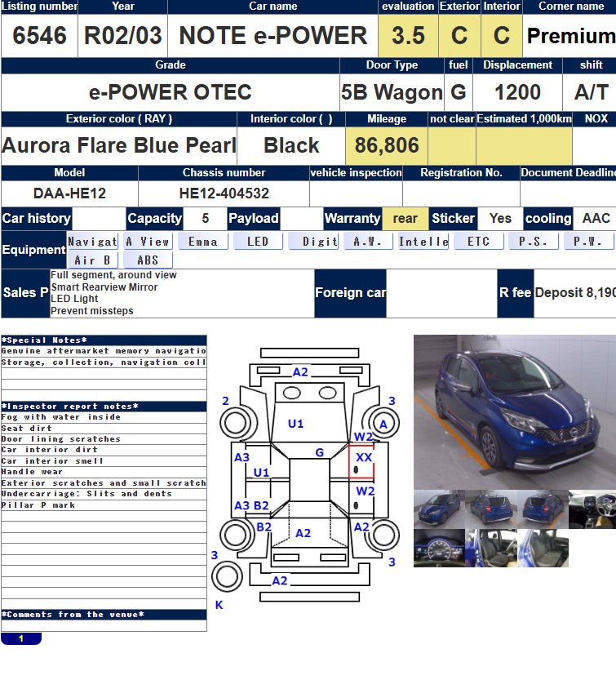Click the Genuine aftermarket memory navigation note
This screenshot has height=680, width=616.
[104, 351]
